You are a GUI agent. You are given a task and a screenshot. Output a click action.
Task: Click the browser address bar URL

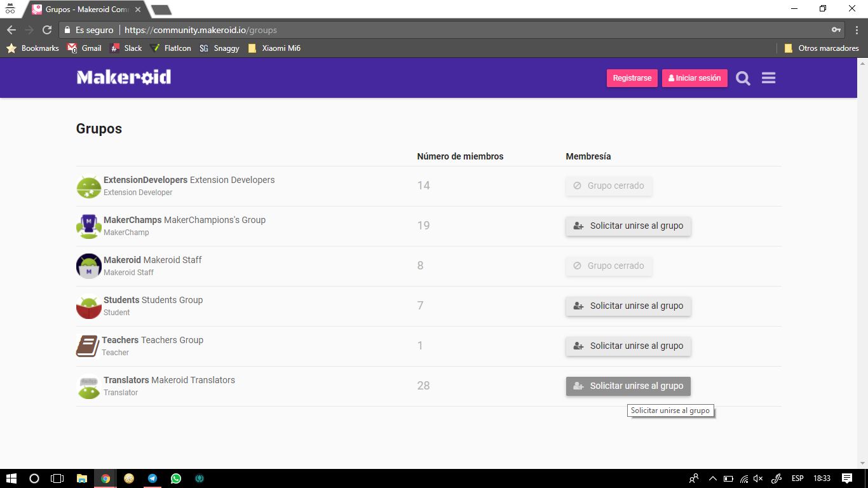200,30
